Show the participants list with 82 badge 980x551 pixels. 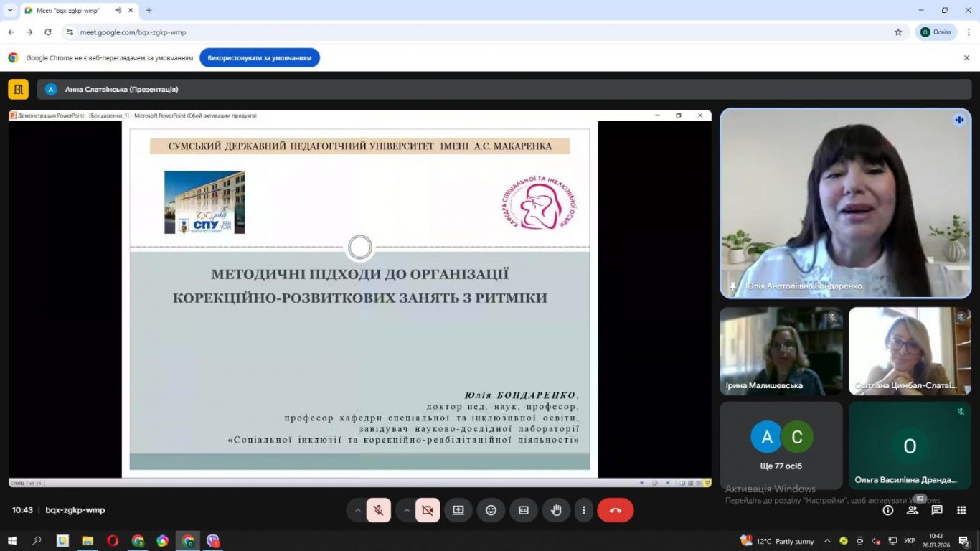(913, 510)
